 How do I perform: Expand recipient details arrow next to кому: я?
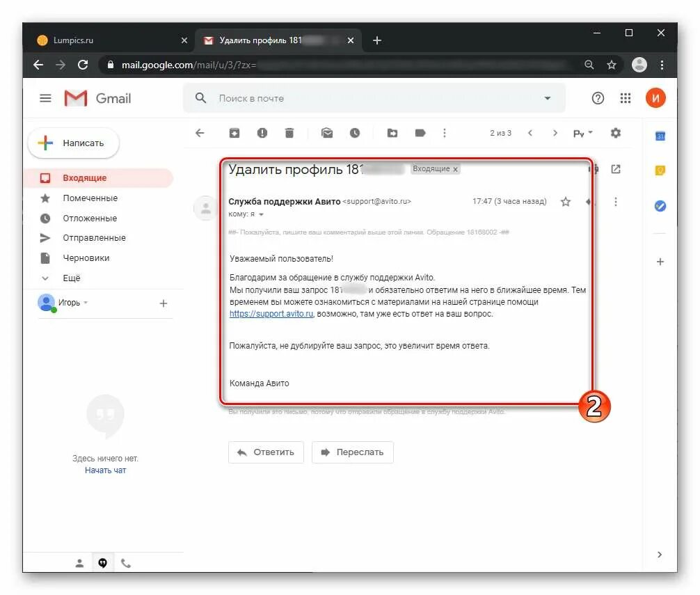(261, 215)
